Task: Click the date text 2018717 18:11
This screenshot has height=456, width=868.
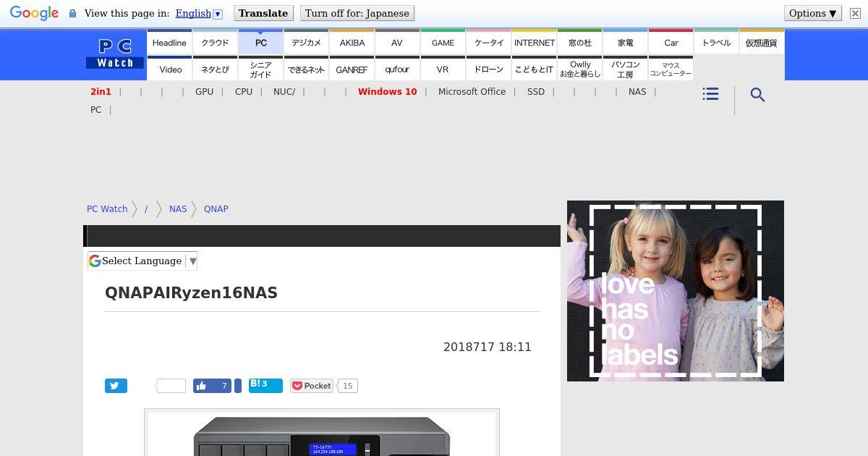Action: pos(488,347)
